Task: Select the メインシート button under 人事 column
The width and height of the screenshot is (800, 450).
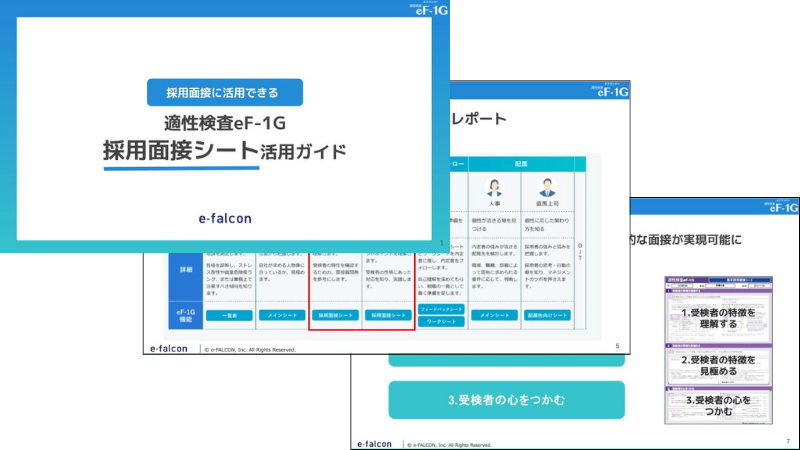Action: coord(494,316)
